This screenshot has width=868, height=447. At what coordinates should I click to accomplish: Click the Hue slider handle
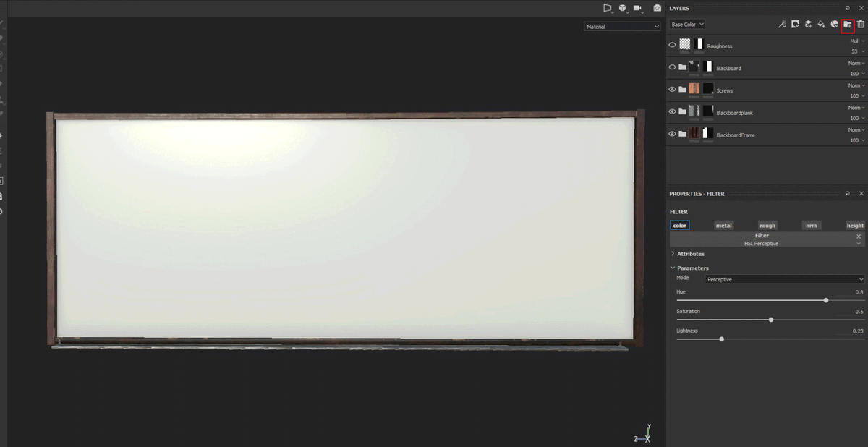click(x=826, y=300)
